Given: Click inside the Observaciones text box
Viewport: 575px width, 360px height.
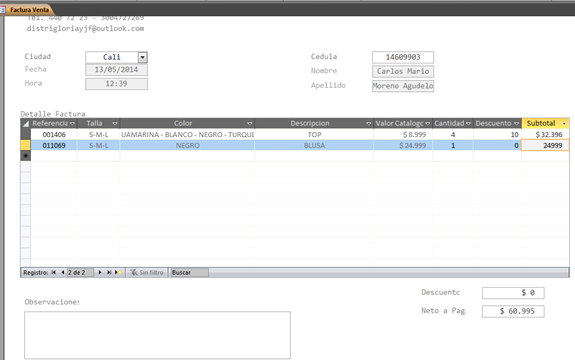Looking at the screenshot, I should [x=157, y=335].
